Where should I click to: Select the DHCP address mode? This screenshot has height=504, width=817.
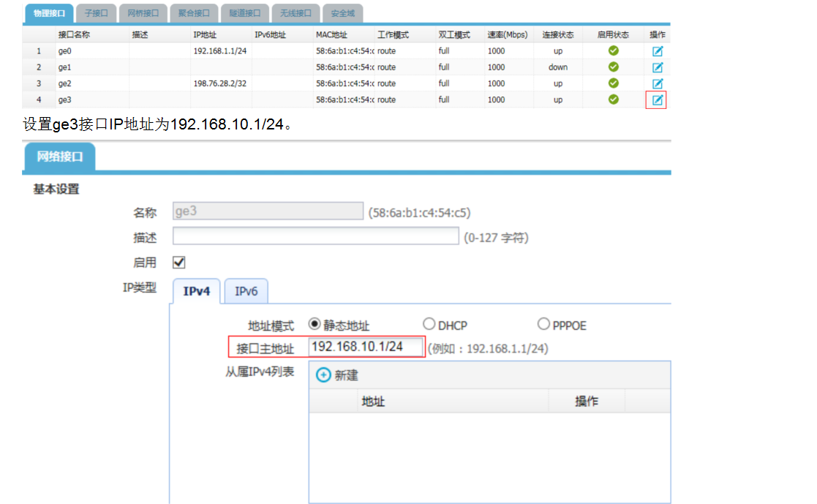[x=429, y=324]
